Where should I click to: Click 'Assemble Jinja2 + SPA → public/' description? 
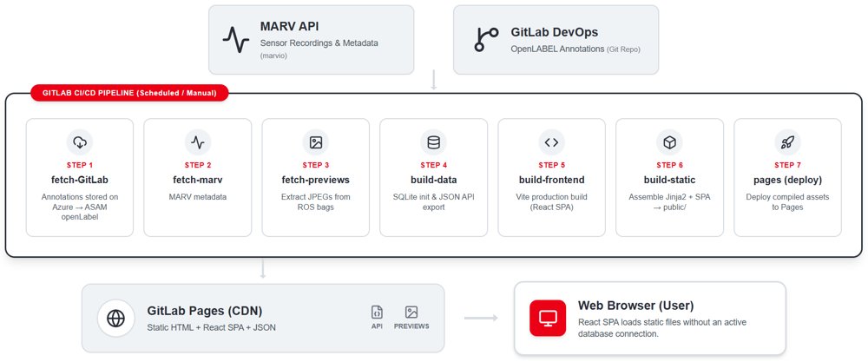tap(670, 202)
